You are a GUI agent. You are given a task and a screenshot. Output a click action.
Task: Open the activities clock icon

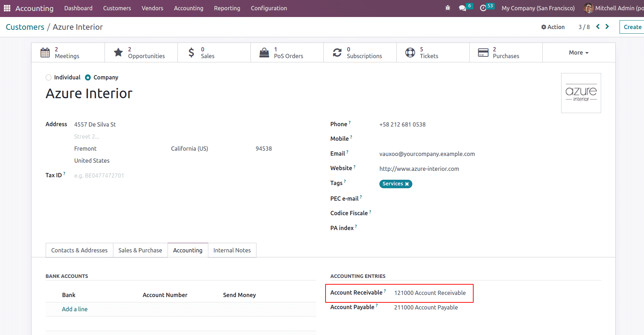tap(483, 8)
